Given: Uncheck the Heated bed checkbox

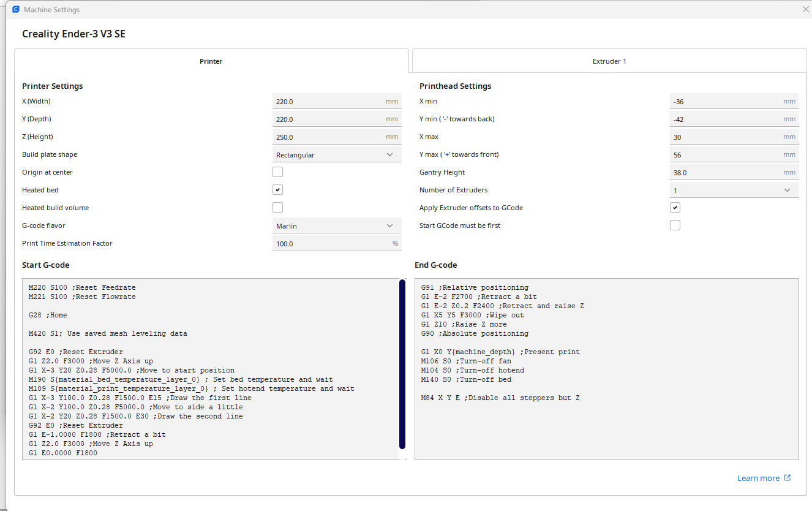Looking at the screenshot, I should [x=278, y=190].
